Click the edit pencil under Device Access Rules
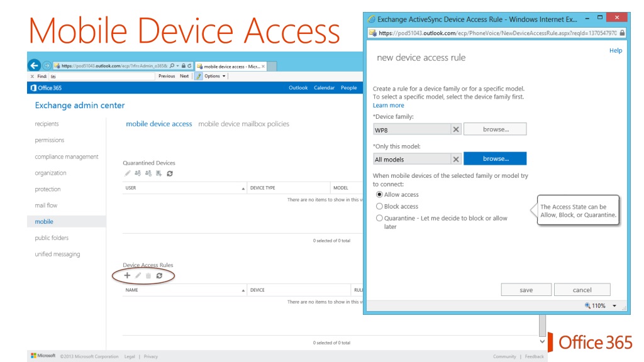Viewport: 644px width, 362px height. 138,275
